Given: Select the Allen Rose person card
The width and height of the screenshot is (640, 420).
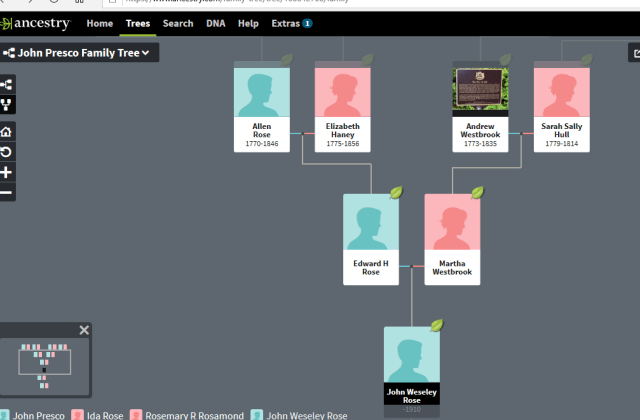Looking at the screenshot, I should click(x=261, y=105).
